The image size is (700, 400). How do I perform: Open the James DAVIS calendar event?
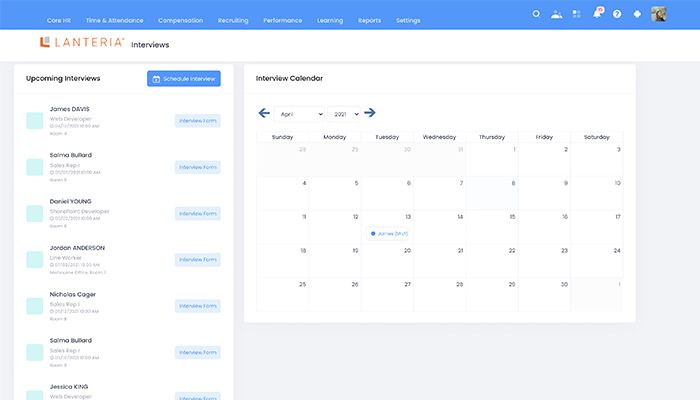(x=389, y=233)
